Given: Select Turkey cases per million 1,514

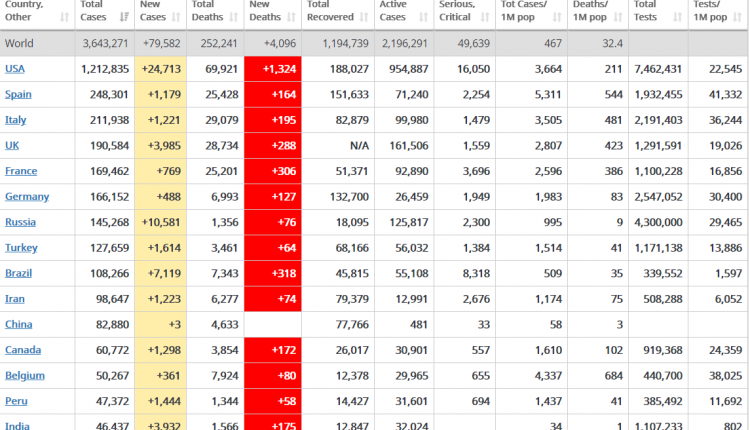Looking at the screenshot, I should (x=548, y=248).
